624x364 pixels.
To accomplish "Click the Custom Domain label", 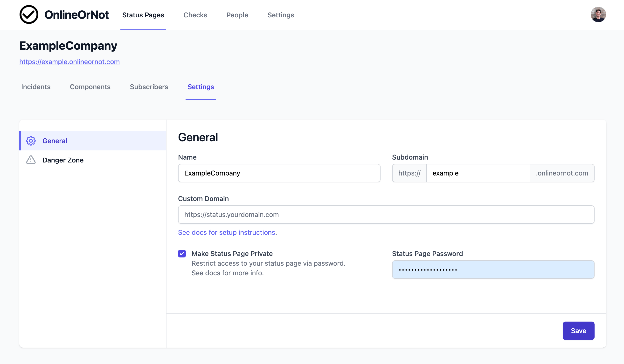I will 203,198.
